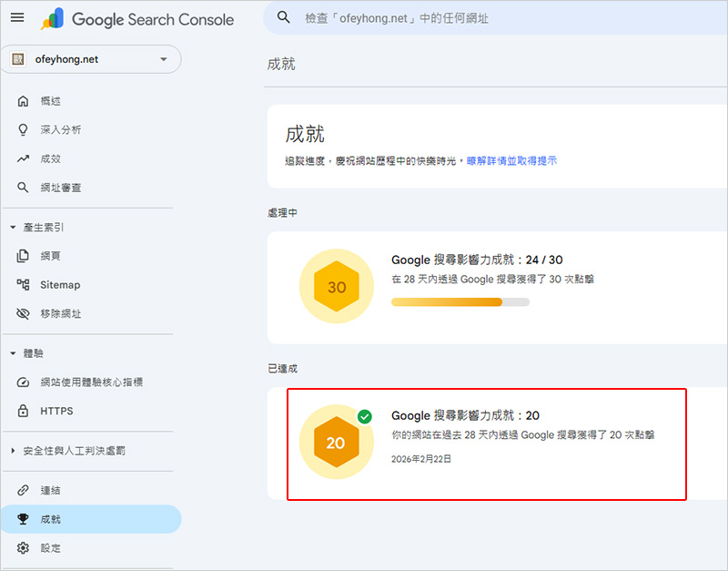Viewport: 728px width, 571px height.
Task: Collapse the 體驗 section
Action: pos(13,353)
